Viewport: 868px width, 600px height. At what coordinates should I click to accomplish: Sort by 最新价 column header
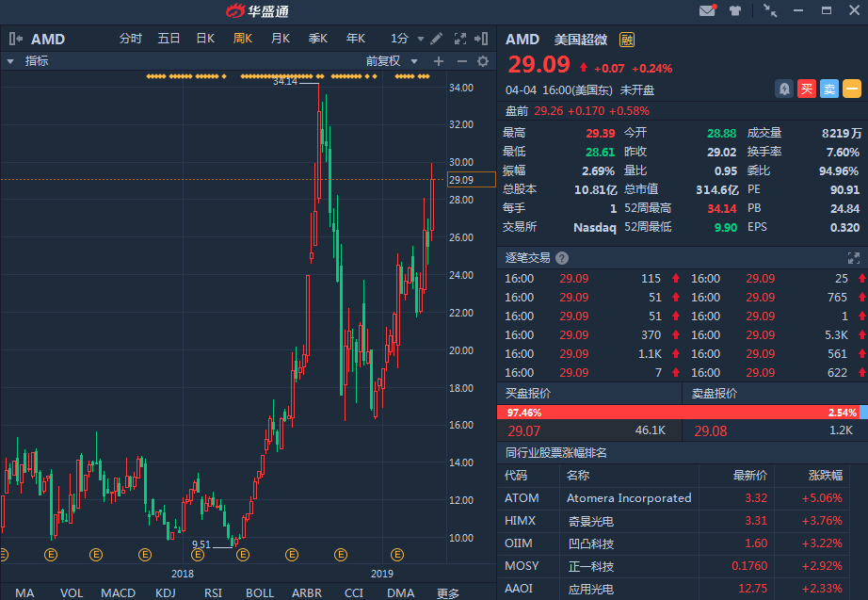click(x=750, y=476)
